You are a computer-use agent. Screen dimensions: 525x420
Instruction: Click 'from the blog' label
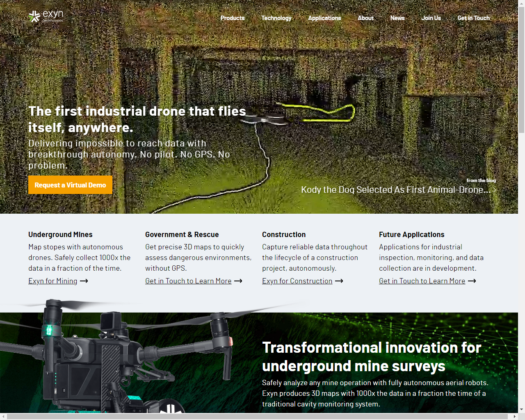click(481, 180)
